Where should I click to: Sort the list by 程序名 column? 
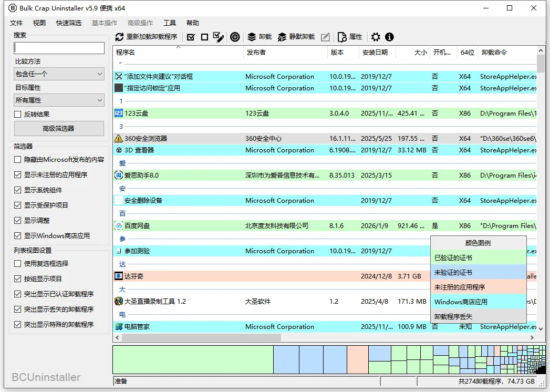(178, 53)
